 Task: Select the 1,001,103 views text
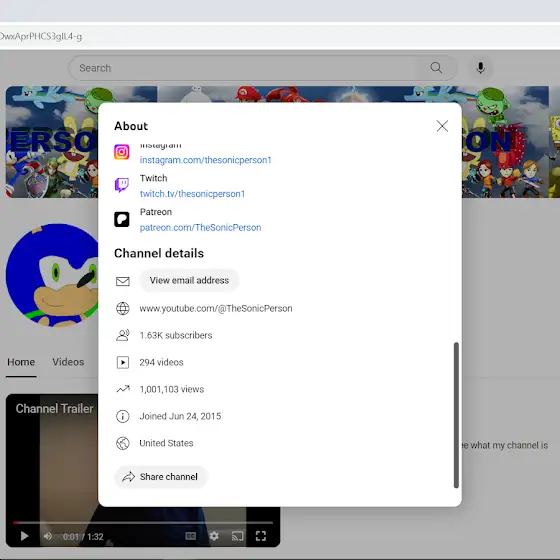(172, 389)
